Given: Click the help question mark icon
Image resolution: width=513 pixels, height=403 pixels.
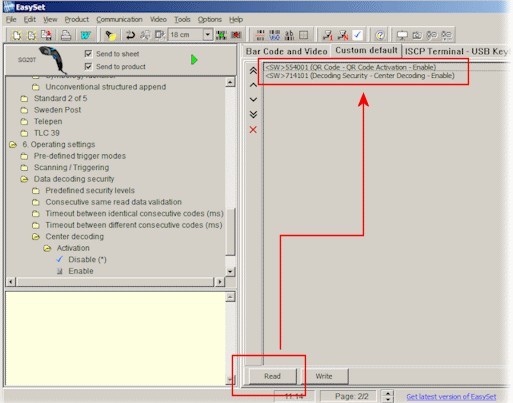Looking at the screenshot, I should (x=380, y=35).
